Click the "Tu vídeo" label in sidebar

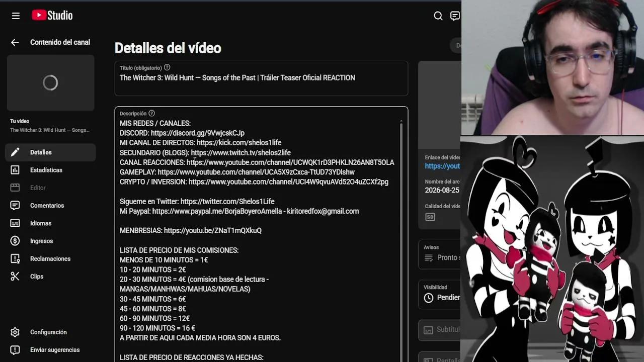pos(20,121)
